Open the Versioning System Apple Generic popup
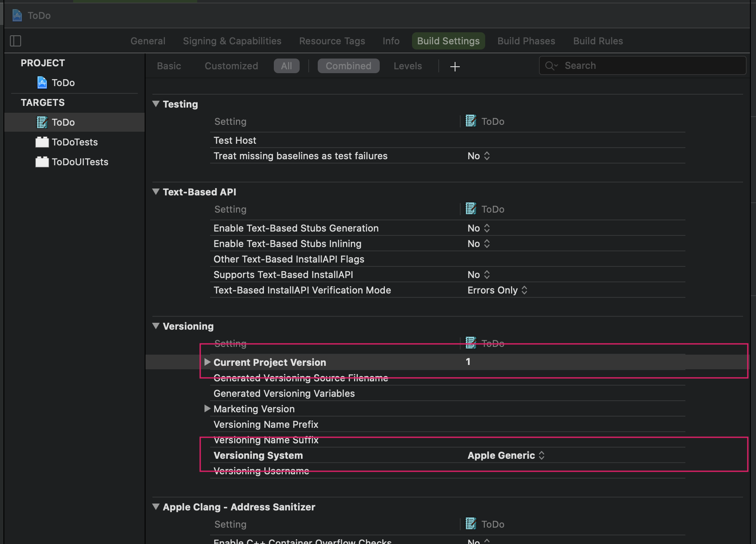The width and height of the screenshot is (756, 544). tap(506, 455)
